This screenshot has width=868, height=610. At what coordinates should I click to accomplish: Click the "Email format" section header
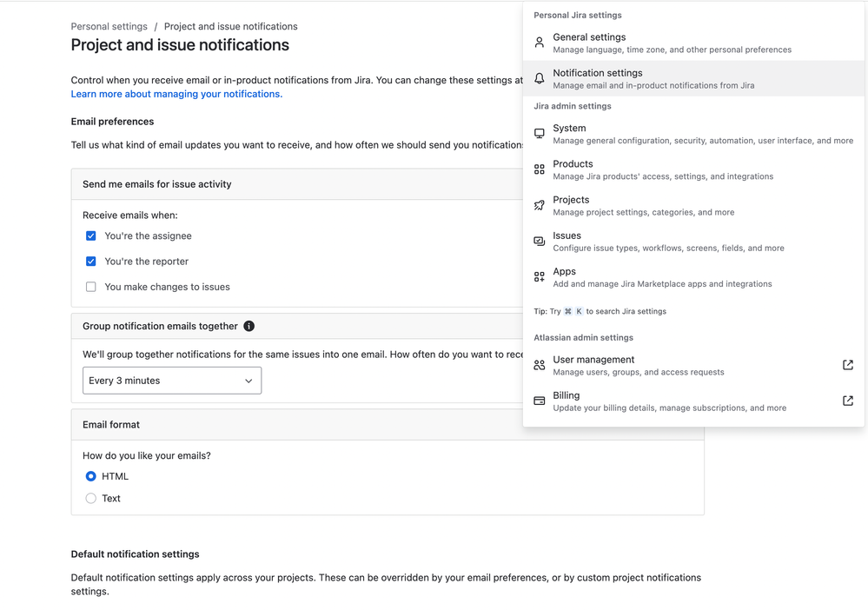pyautogui.click(x=111, y=425)
